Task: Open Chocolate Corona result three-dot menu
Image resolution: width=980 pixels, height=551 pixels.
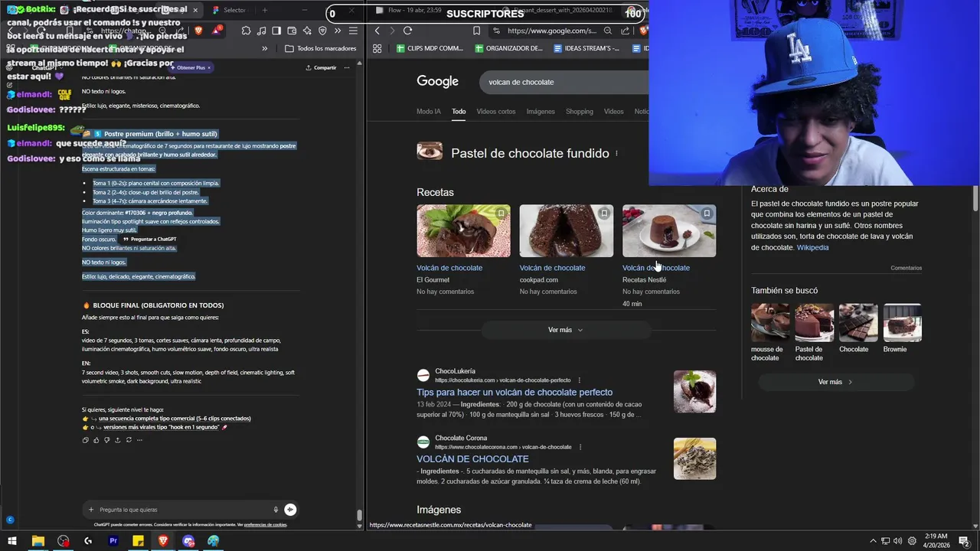Action: coord(580,447)
